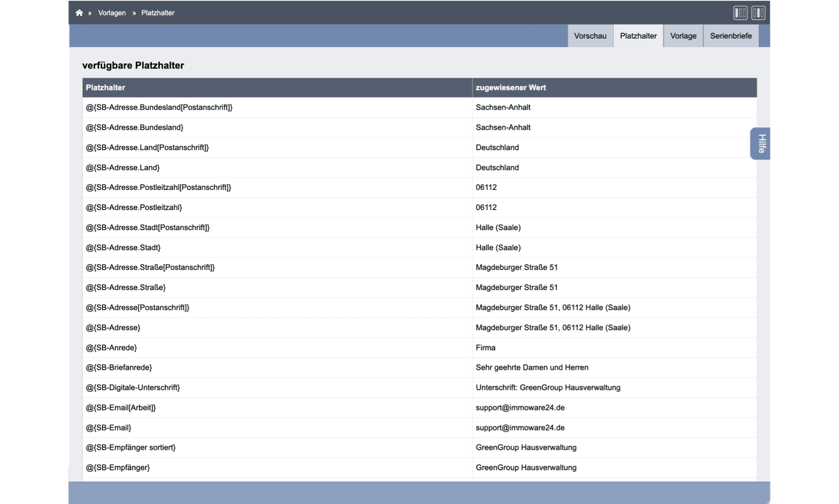This screenshot has width=839, height=504.
Task: Click 'Sehr geehrte Damen und Herren' value
Action: pos(532,368)
